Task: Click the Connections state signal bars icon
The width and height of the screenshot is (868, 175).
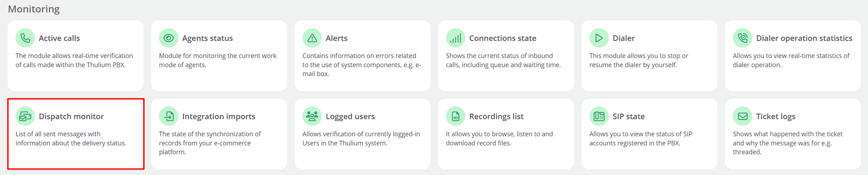Action: click(x=456, y=38)
